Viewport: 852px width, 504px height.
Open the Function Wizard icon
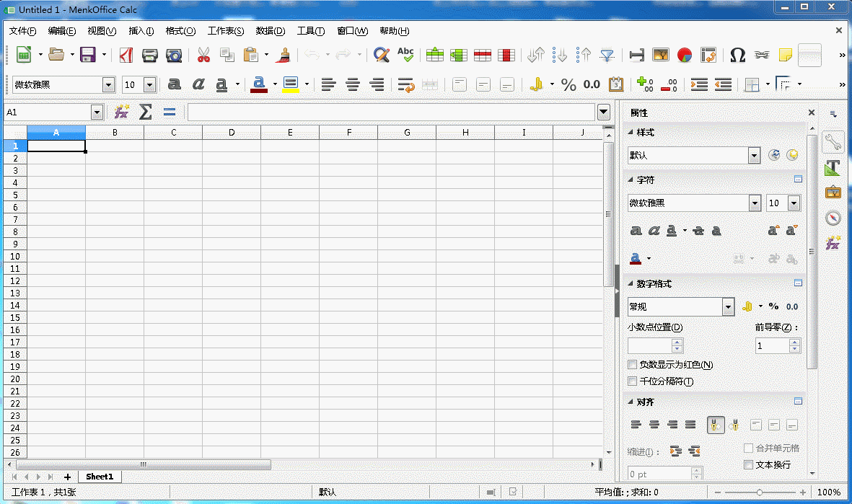point(121,112)
